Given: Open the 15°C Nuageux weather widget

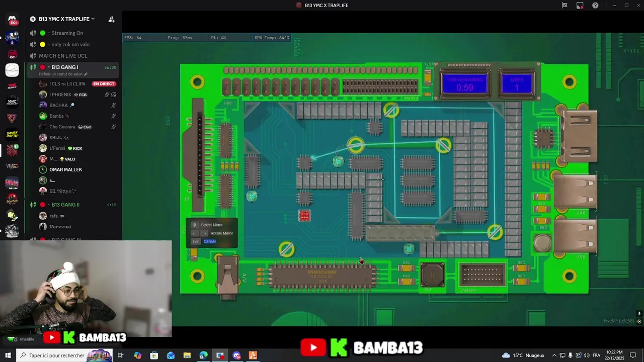Looking at the screenshot, I should (523, 355).
